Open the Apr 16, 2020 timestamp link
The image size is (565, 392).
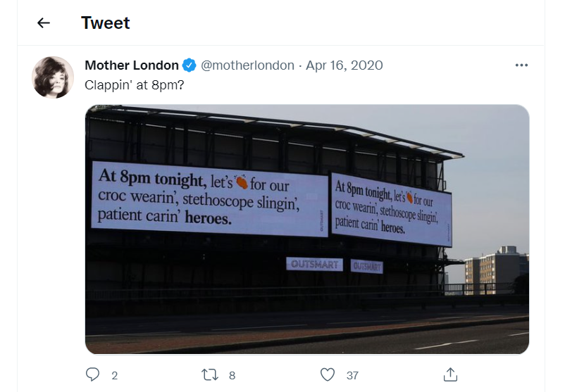pyautogui.click(x=344, y=65)
